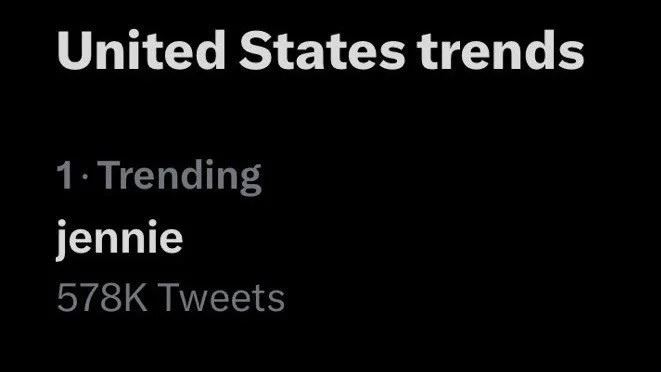Image resolution: width=661 pixels, height=372 pixels.
Task: Open the jennie trending topic
Action: point(119,239)
